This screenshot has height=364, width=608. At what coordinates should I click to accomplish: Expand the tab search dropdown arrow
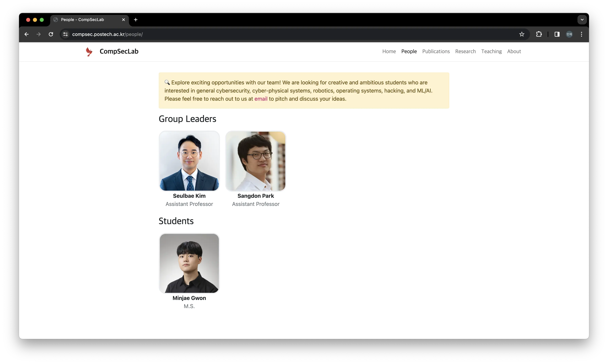(x=582, y=20)
